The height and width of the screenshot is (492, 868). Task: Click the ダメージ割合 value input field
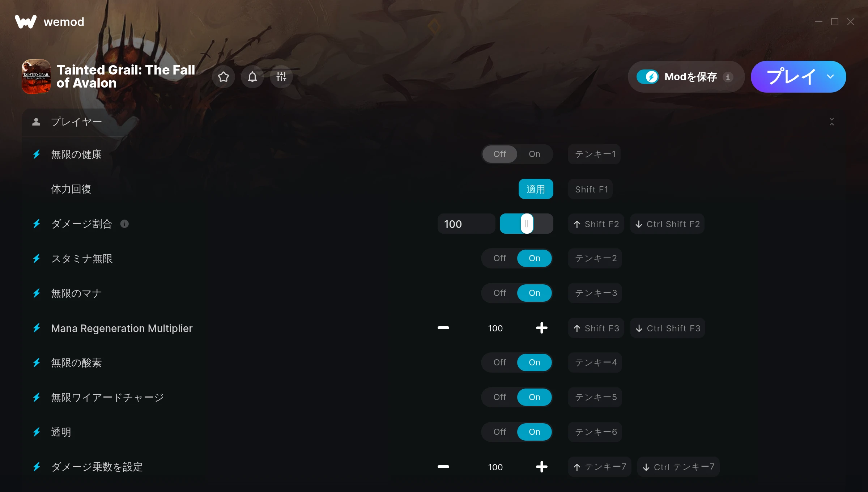pyautogui.click(x=466, y=224)
